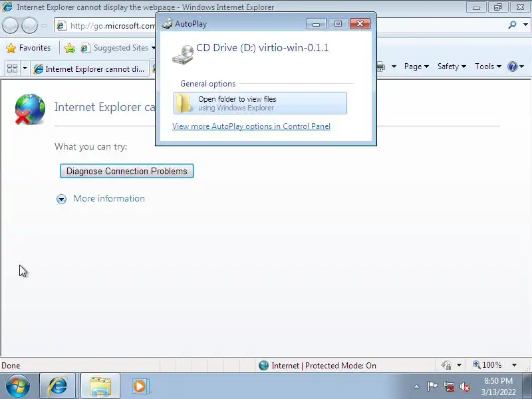Open the search provider dropdown arrow

525,25
